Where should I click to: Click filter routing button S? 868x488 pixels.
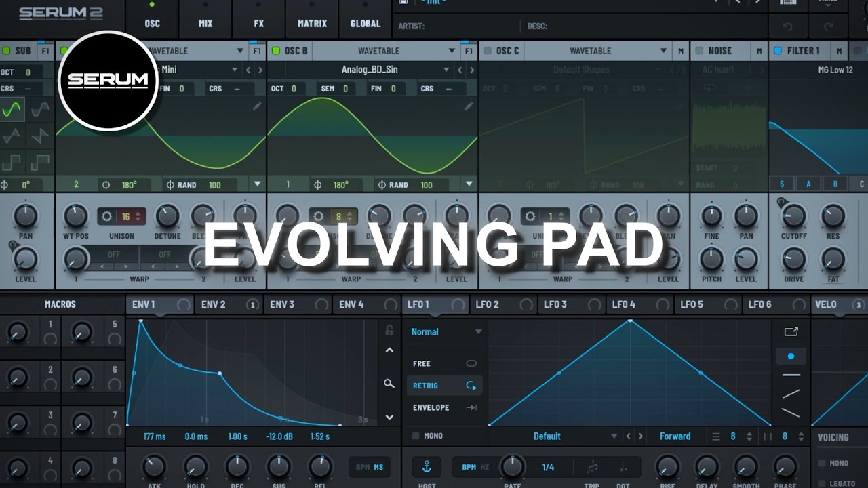pos(782,184)
